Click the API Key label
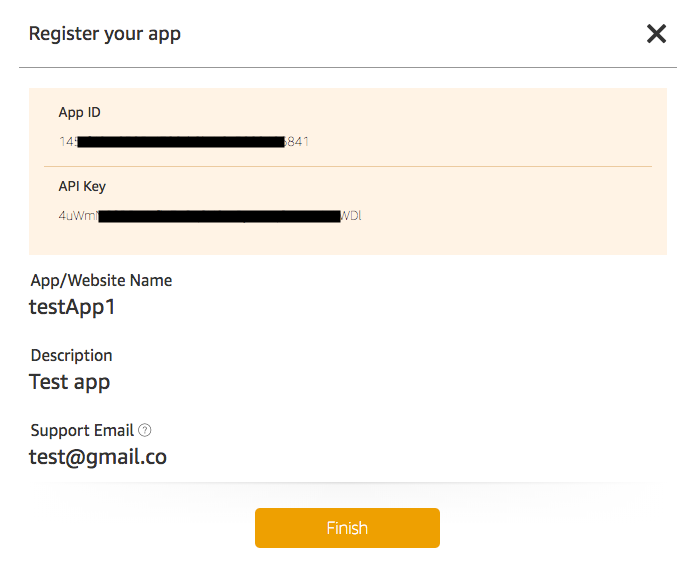The image size is (696, 575). point(82,186)
